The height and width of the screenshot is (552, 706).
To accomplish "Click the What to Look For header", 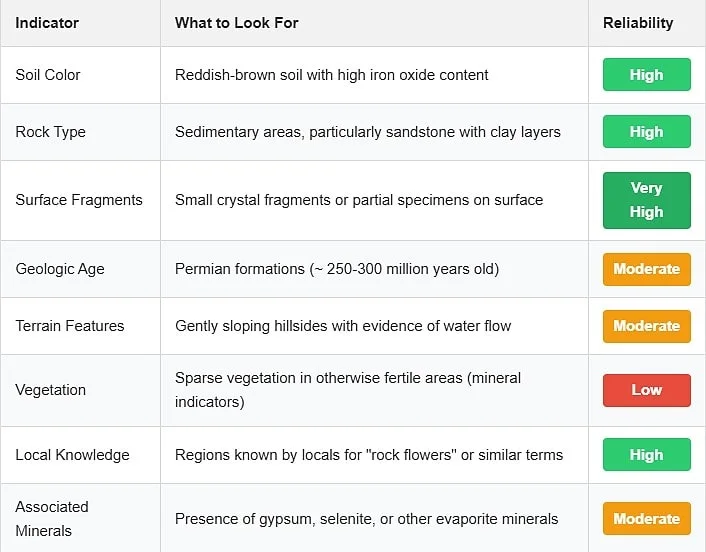I will point(236,23).
